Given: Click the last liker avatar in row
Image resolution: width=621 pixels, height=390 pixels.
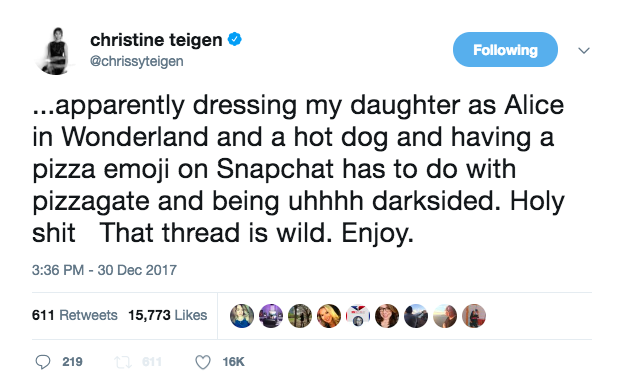Looking at the screenshot, I should 474,316.
